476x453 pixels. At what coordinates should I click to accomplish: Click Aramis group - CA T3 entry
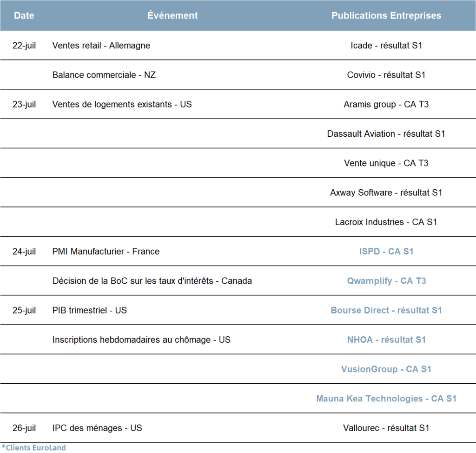click(386, 104)
